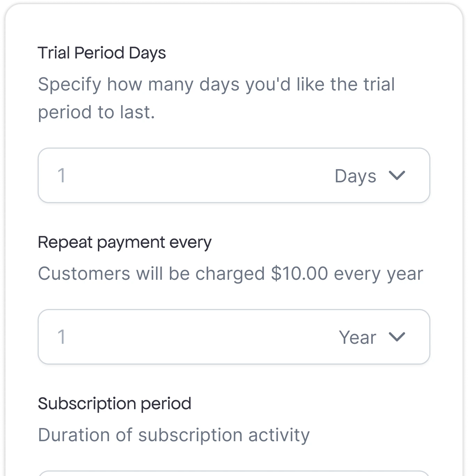
Task: Expand the chevron next to Year
Action: 397,337
